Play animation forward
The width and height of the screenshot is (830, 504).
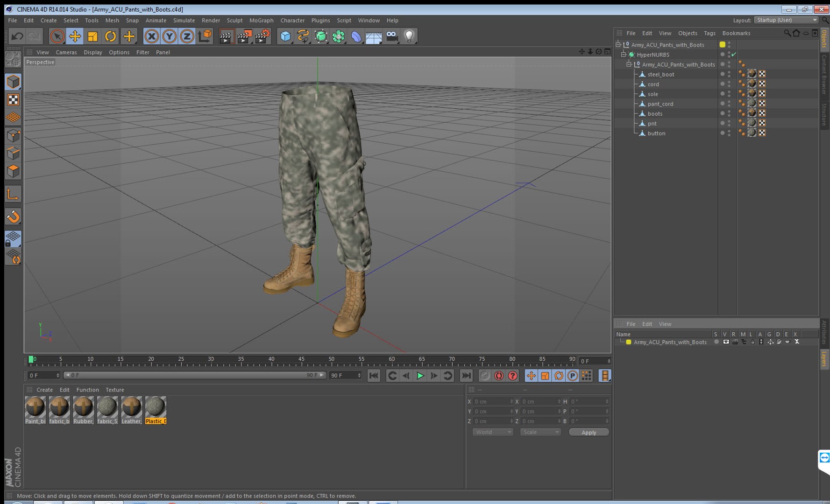coord(420,376)
